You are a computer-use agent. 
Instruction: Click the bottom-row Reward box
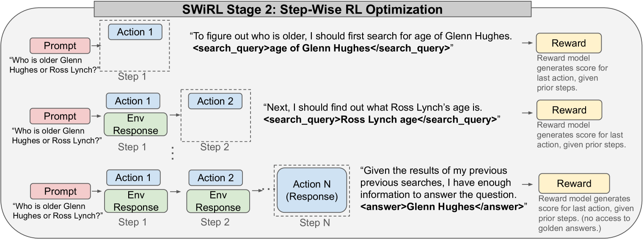pyautogui.click(x=574, y=184)
